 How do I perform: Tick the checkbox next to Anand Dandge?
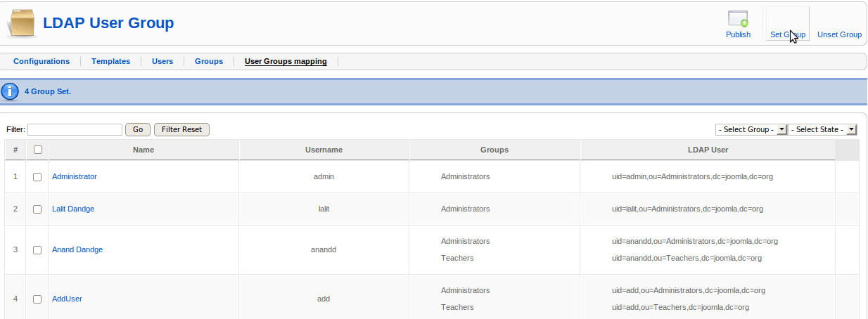click(x=38, y=250)
